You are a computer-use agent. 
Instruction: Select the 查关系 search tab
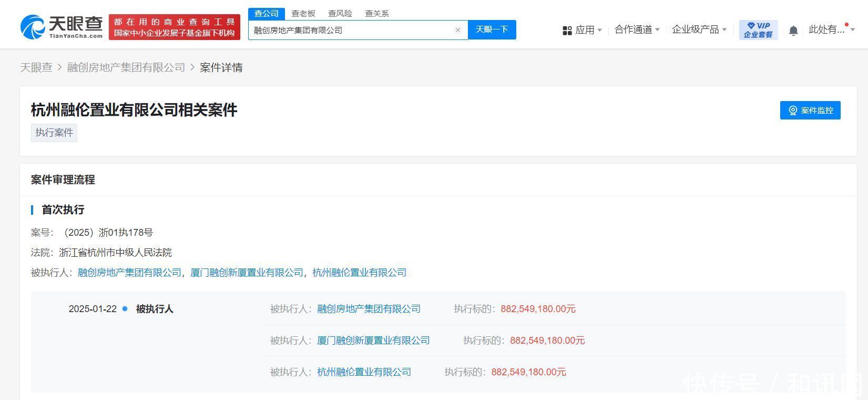377,13
